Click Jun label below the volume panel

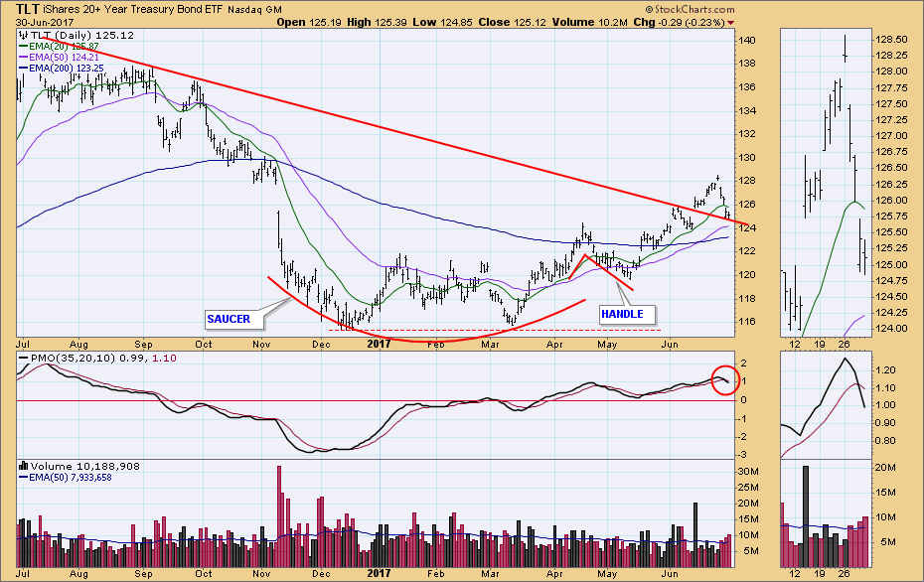pos(670,574)
